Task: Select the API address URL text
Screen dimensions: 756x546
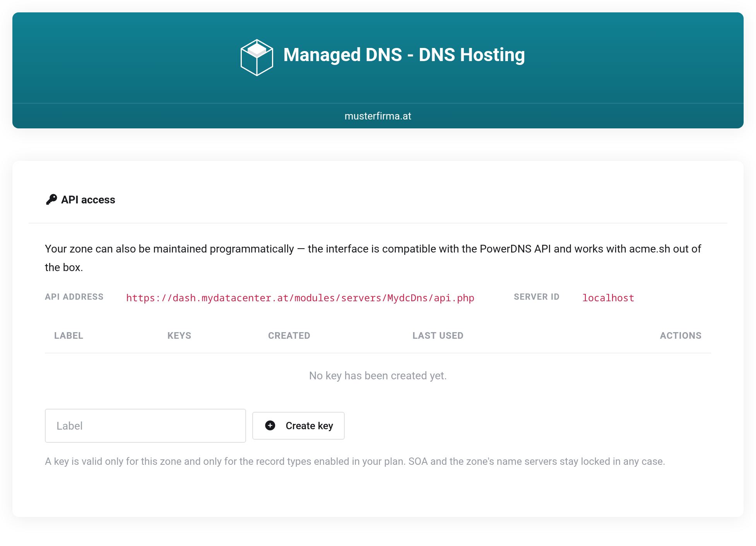Action: pyautogui.click(x=300, y=298)
